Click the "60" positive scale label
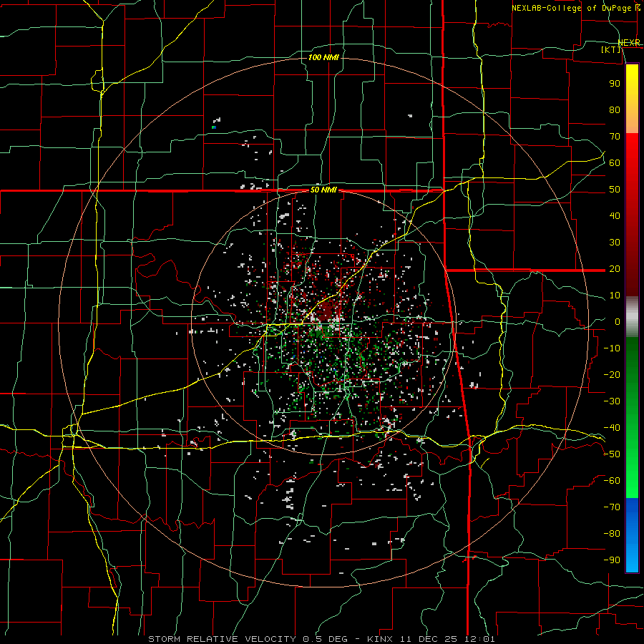The height and width of the screenshot is (644, 644). pos(615,162)
